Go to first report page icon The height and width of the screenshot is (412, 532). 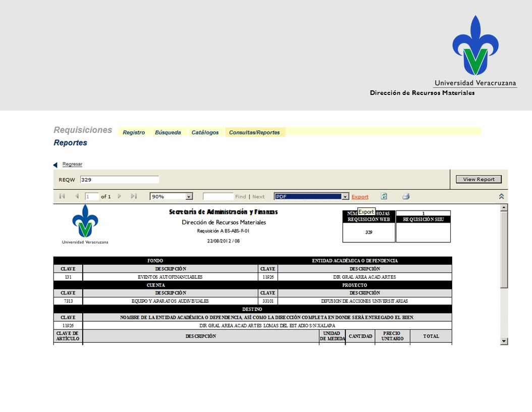(x=62, y=196)
